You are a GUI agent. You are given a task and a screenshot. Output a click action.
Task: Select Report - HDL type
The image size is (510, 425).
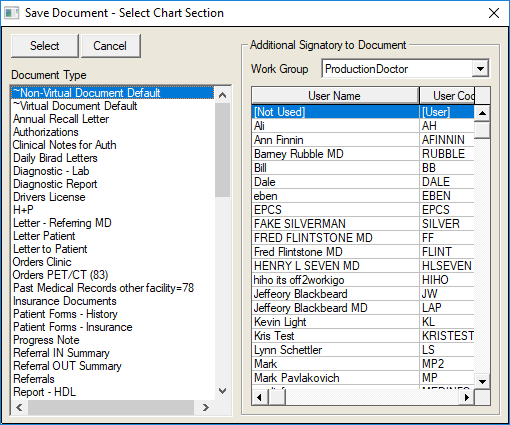tap(113, 392)
